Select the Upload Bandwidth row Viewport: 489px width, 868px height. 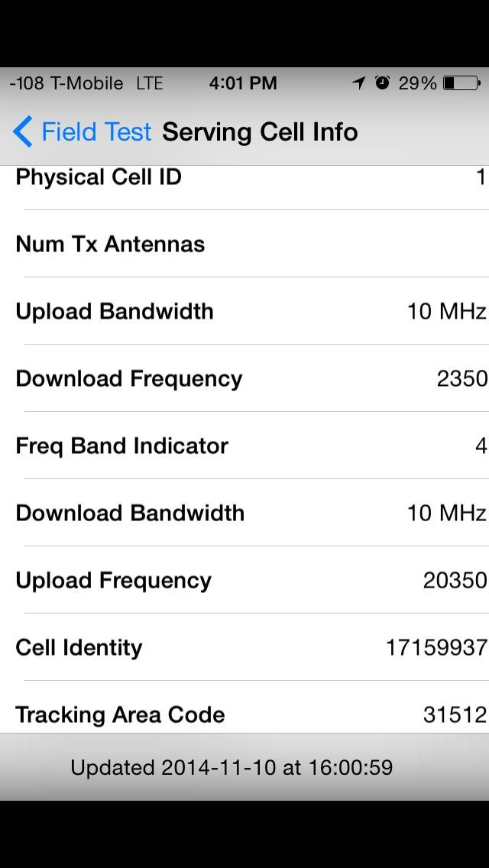pos(244,312)
